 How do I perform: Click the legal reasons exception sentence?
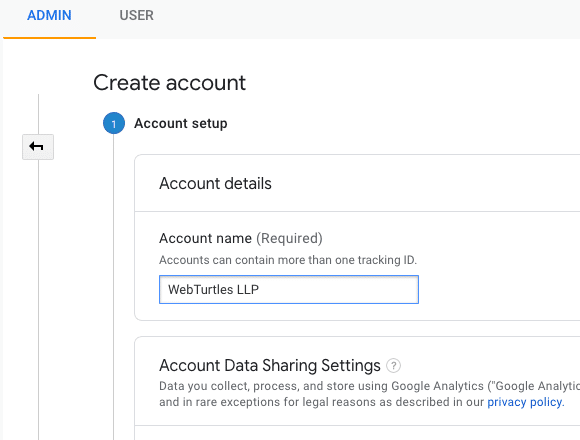pos(321,402)
